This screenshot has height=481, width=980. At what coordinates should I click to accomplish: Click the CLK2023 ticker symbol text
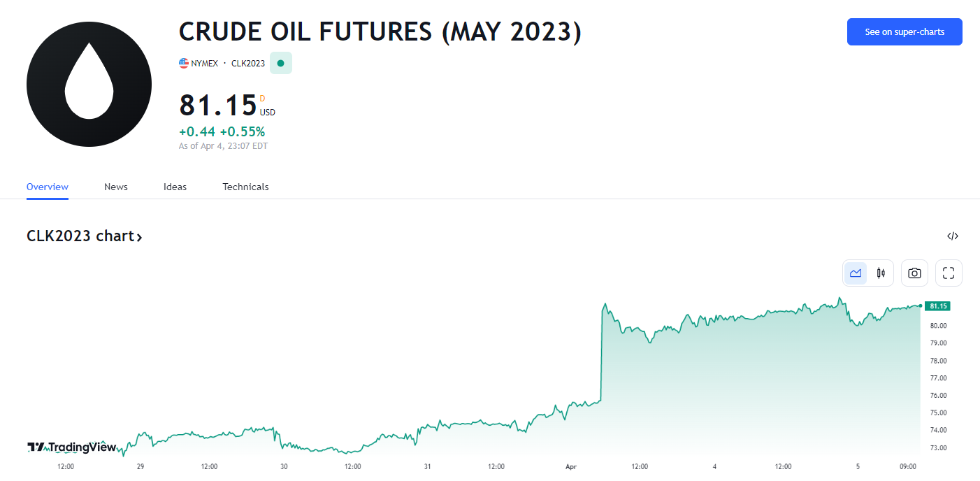(x=248, y=64)
